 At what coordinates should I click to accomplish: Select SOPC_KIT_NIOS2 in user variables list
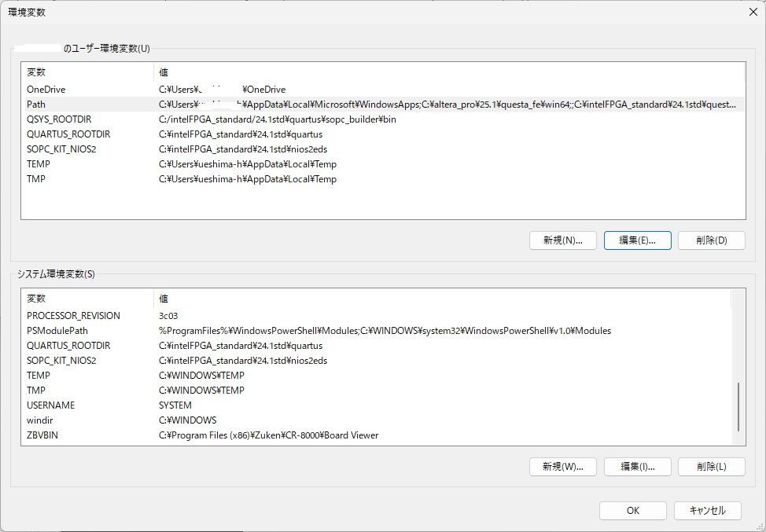click(x=383, y=149)
